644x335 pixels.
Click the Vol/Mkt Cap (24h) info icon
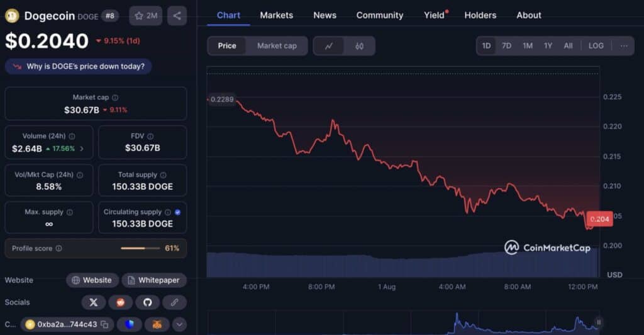[80, 174]
